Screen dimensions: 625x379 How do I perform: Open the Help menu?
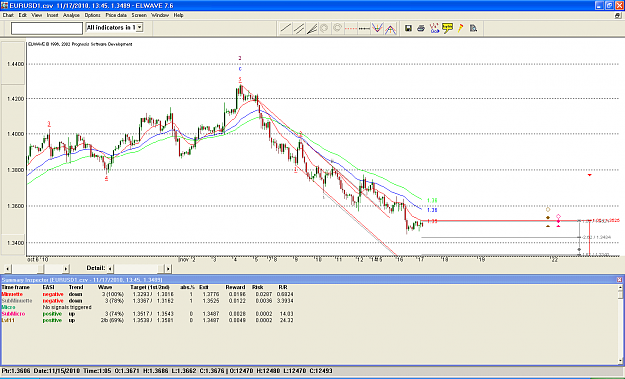pyautogui.click(x=178, y=15)
